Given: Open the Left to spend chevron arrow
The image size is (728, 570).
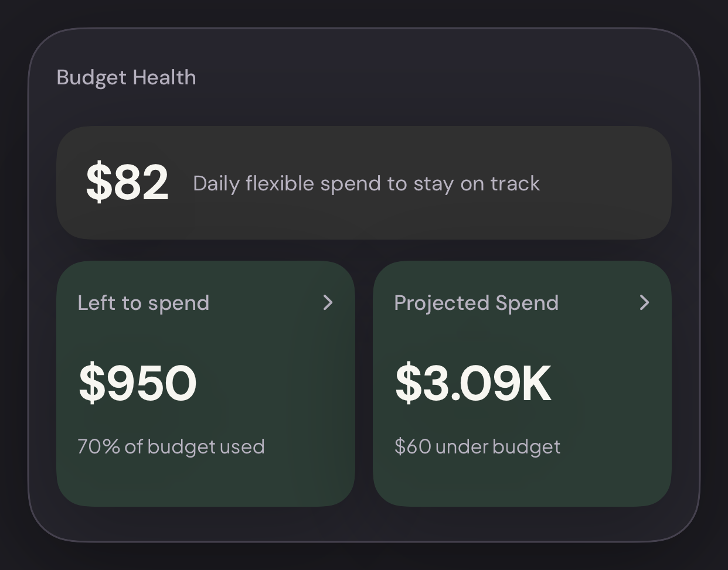Looking at the screenshot, I should (x=328, y=302).
